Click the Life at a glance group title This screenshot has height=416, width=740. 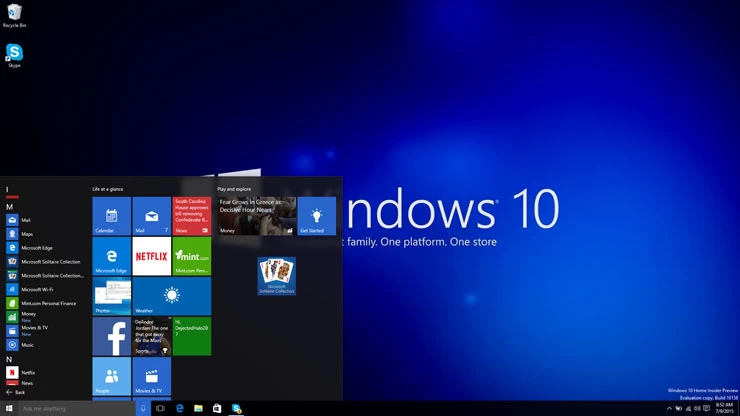click(x=108, y=189)
